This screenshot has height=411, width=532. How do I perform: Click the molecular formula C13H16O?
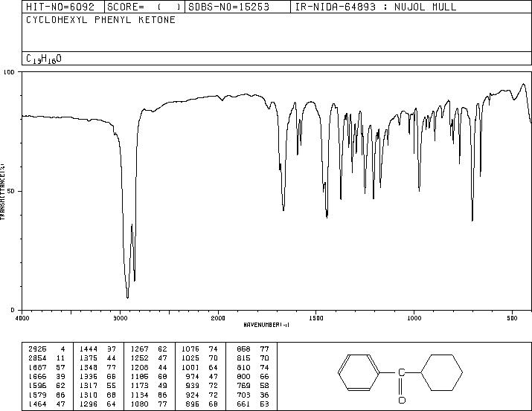click(44, 59)
